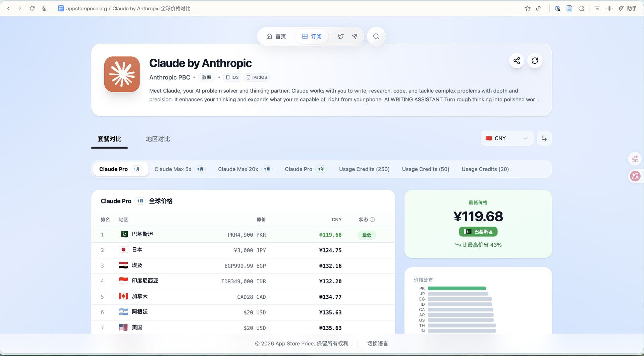Click the 印度尼西亚 row region name
The height and width of the screenshot is (356, 644).
pos(145,281)
